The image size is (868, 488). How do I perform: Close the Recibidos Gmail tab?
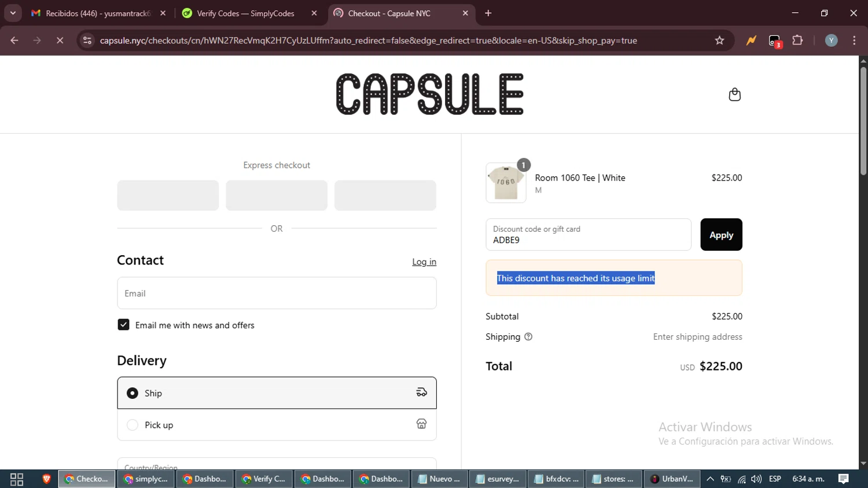pyautogui.click(x=163, y=13)
